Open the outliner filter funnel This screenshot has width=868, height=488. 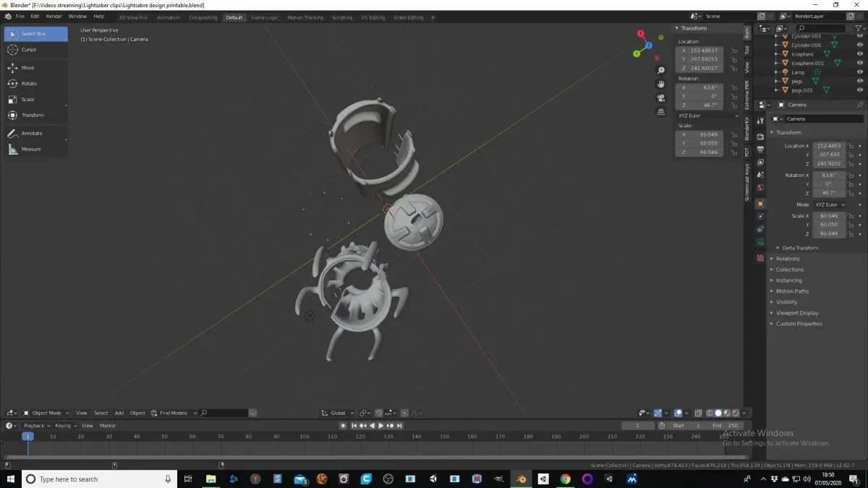point(860,28)
